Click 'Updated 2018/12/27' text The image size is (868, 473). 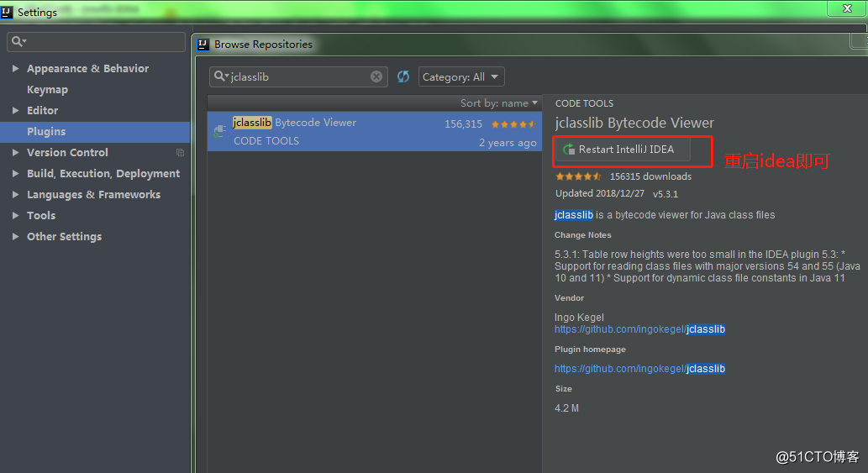(600, 193)
